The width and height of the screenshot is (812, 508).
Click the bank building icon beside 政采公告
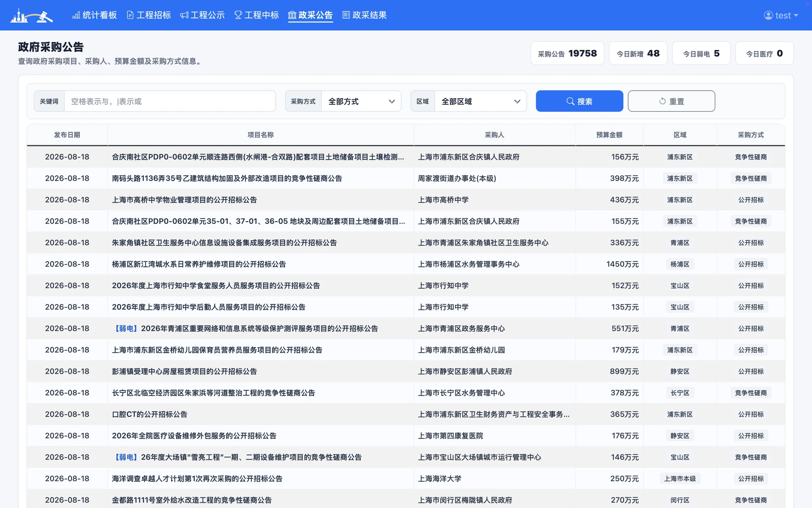[x=292, y=15]
